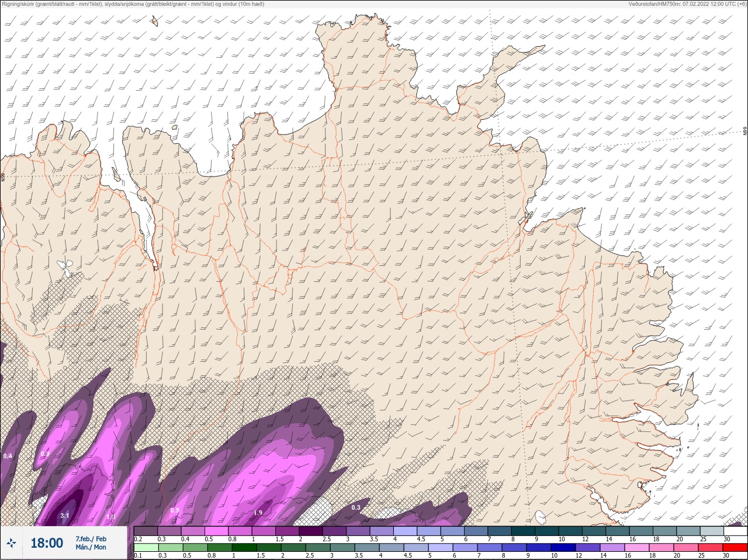748x560 pixels.
Task: Click the N99 label on the left map edge
Action: pyautogui.click(x=3, y=176)
